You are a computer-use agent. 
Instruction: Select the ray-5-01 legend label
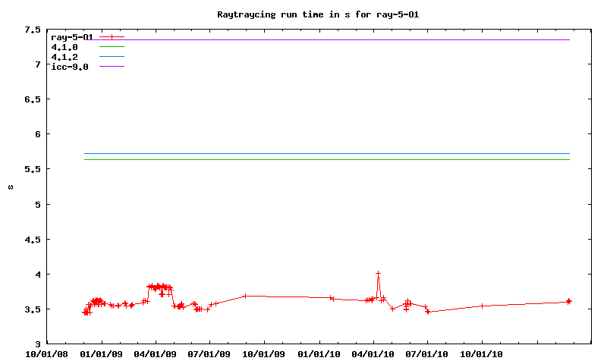coord(71,36)
